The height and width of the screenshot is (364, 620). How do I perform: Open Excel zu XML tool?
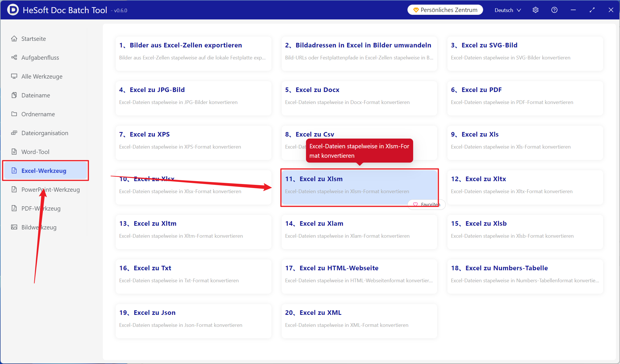(x=359, y=321)
